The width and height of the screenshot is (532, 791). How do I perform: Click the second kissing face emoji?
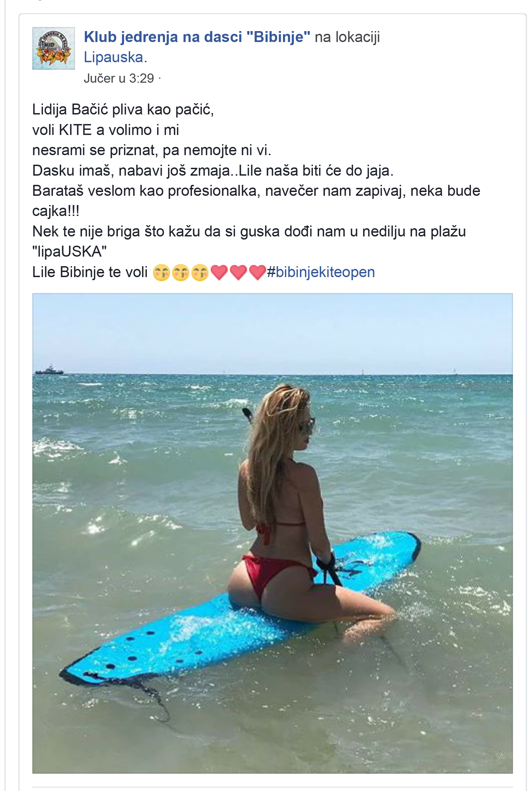pos(180,273)
